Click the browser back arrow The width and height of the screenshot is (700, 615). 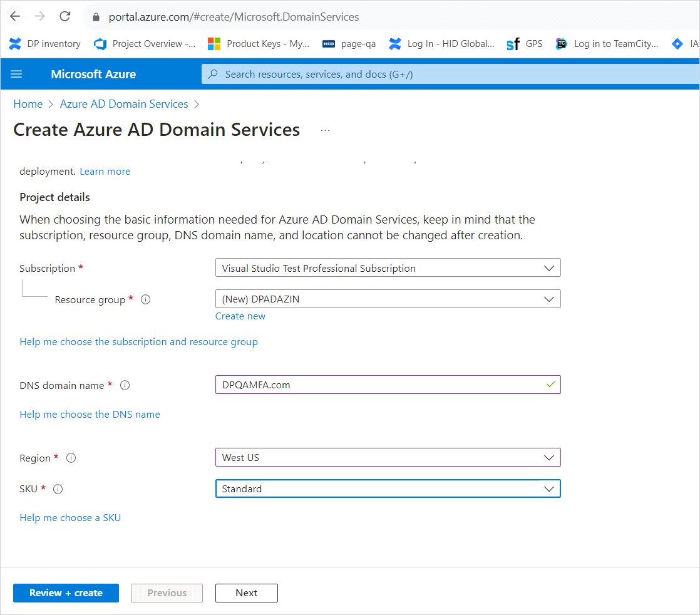[15, 17]
